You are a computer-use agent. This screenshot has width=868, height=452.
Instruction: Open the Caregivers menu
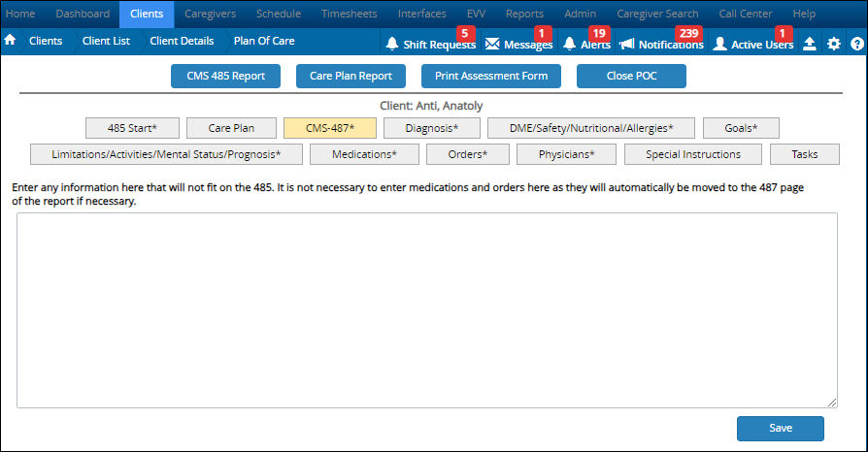[x=210, y=14]
